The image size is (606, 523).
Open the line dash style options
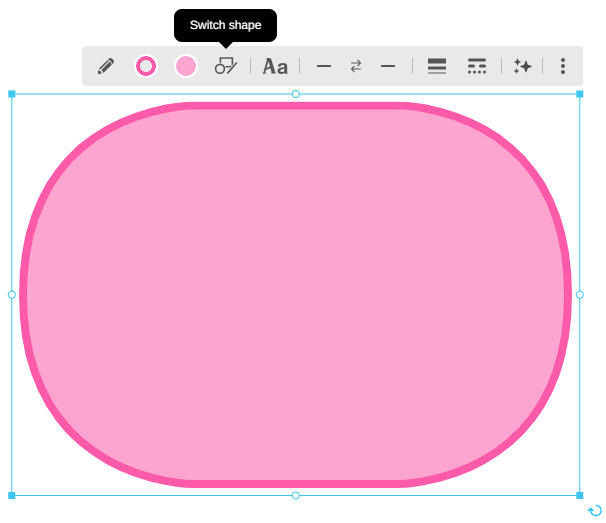point(477,66)
